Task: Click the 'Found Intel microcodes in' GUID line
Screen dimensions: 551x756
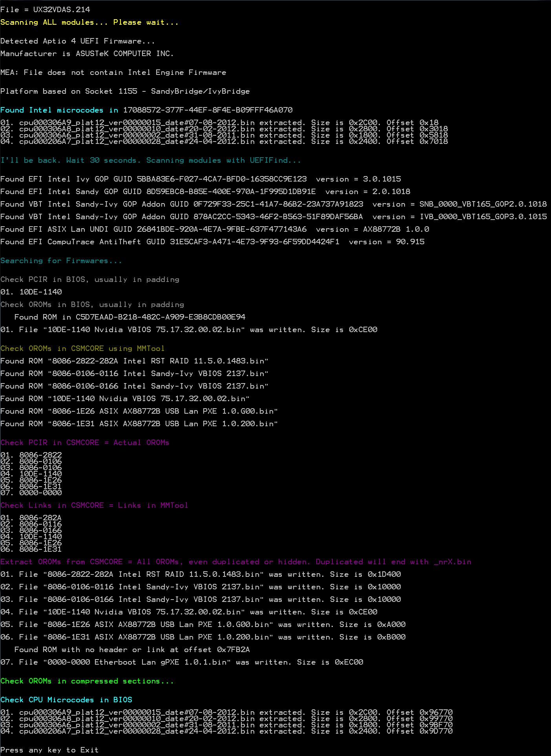Action: pos(146,110)
